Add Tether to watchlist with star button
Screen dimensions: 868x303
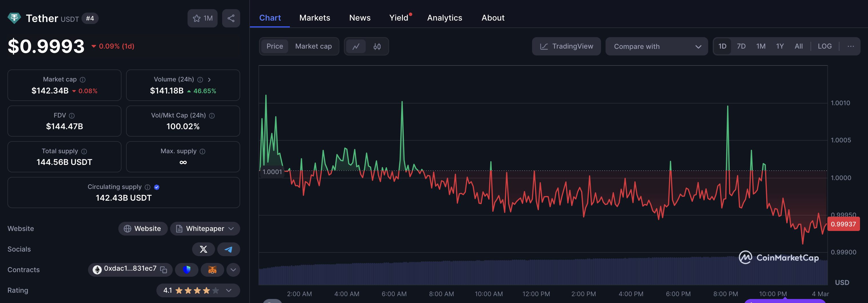(202, 18)
